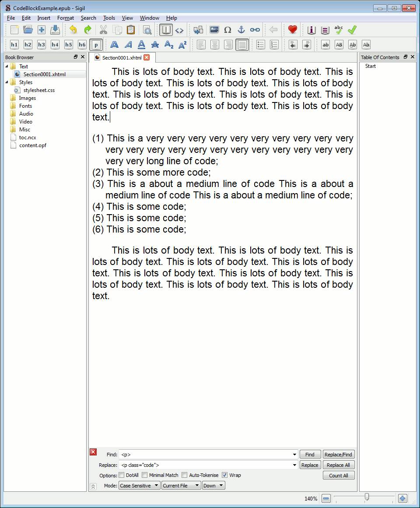Insert an anchor ID icon
The width and height of the screenshot is (420, 508).
tap(241, 30)
